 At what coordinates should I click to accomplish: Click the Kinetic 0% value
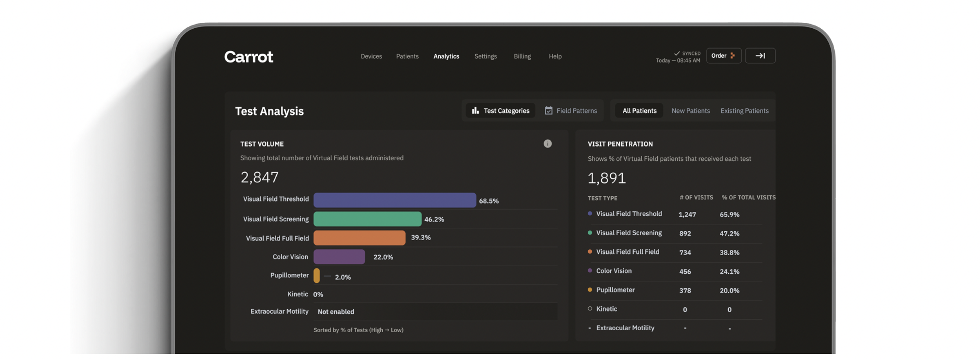pos(318,295)
